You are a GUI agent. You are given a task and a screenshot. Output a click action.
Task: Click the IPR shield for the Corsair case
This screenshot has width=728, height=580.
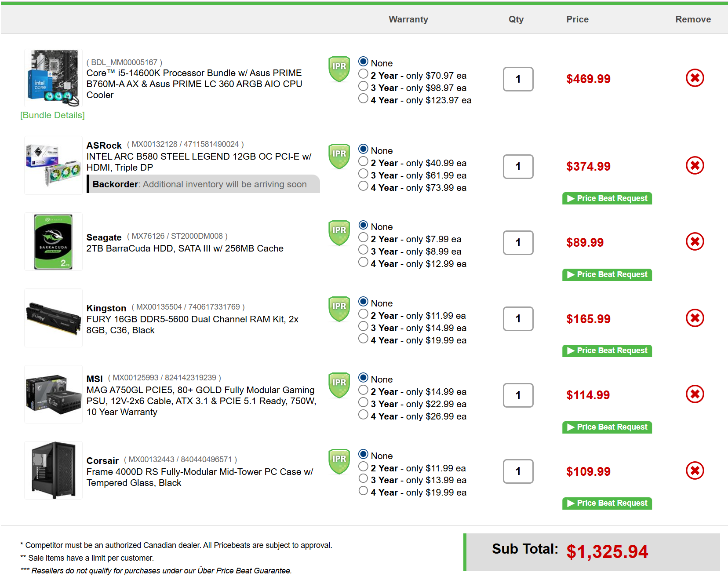pyautogui.click(x=339, y=462)
